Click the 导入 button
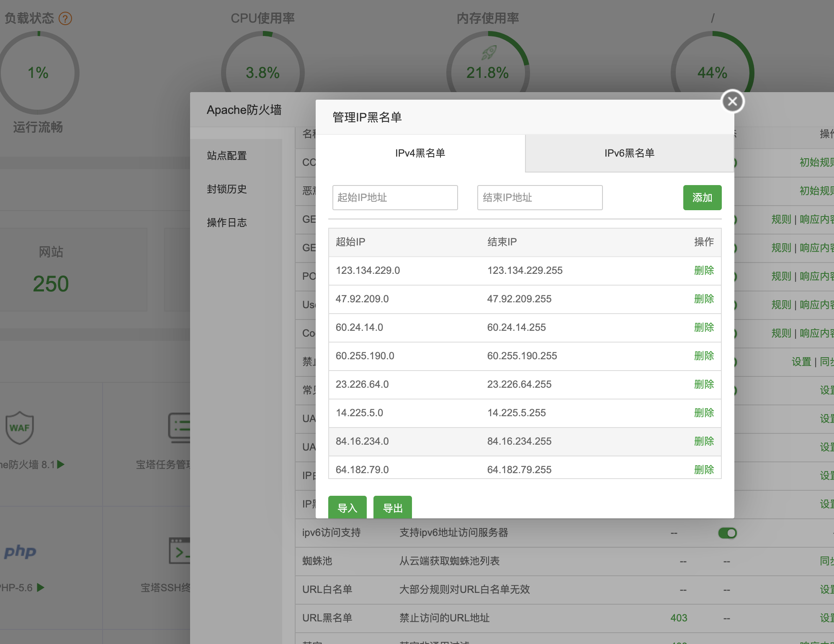834x644 pixels. click(x=347, y=507)
